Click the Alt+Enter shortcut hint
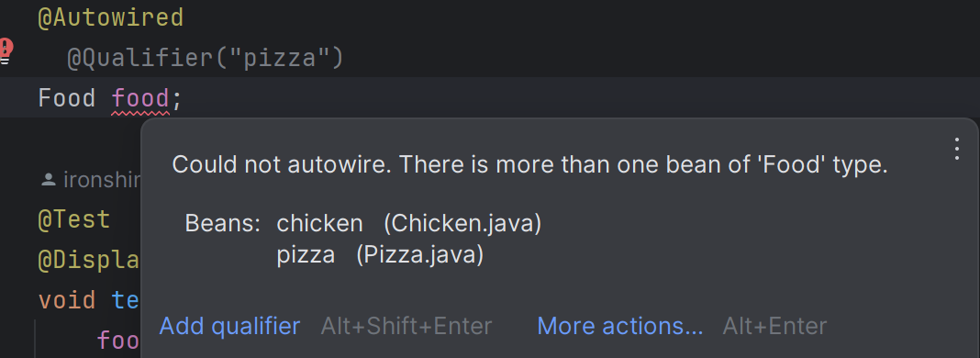980x358 pixels. point(775,326)
